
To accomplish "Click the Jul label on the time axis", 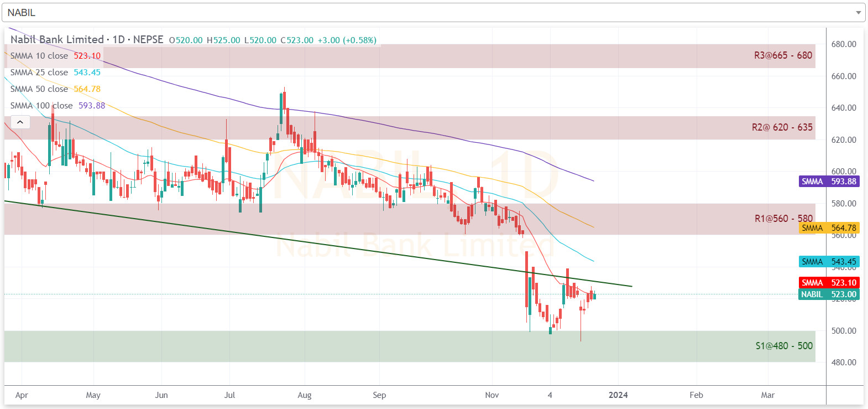I will (x=229, y=395).
